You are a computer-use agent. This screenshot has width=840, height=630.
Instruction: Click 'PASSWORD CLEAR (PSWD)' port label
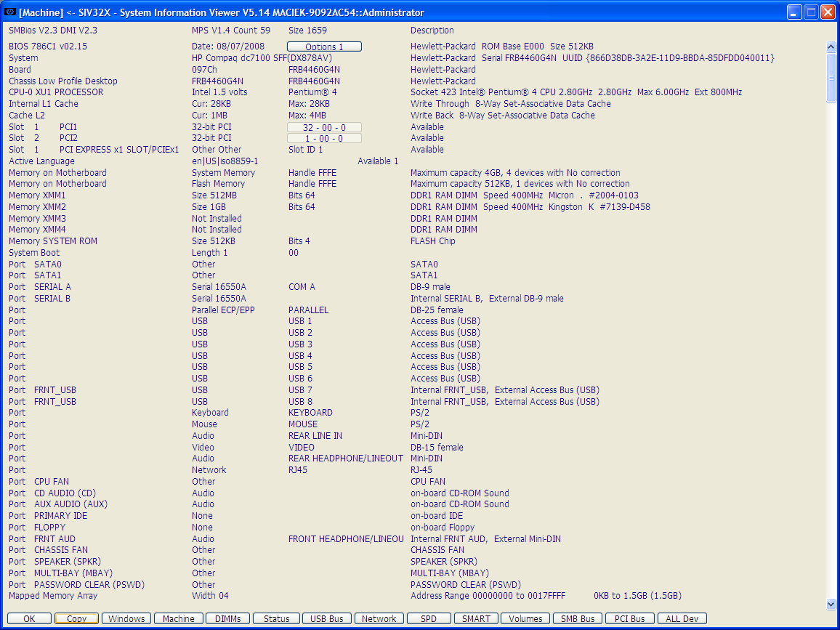(89, 585)
